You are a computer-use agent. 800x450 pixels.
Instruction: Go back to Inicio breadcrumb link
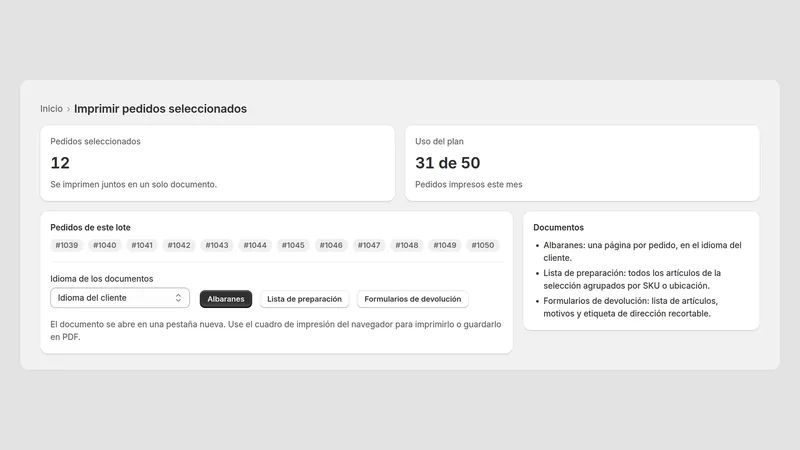point(51,109)
